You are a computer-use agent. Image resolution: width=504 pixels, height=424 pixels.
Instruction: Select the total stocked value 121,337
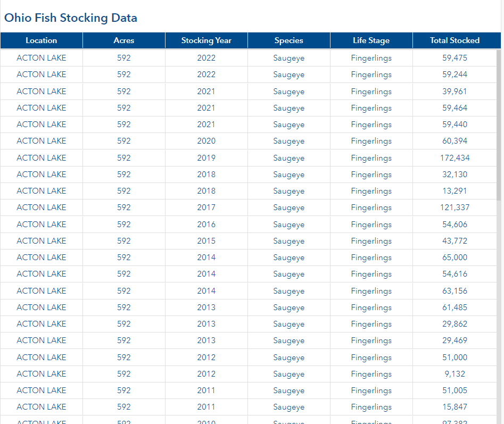click(455, 207)
